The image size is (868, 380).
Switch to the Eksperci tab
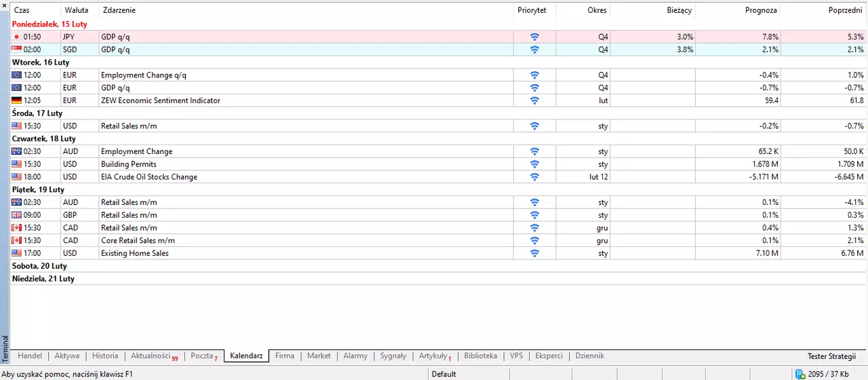tap(549, 356)
